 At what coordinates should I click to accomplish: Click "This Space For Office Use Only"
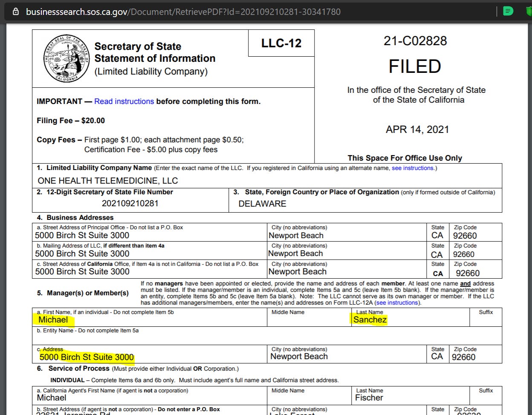click(x=405, y=158)
